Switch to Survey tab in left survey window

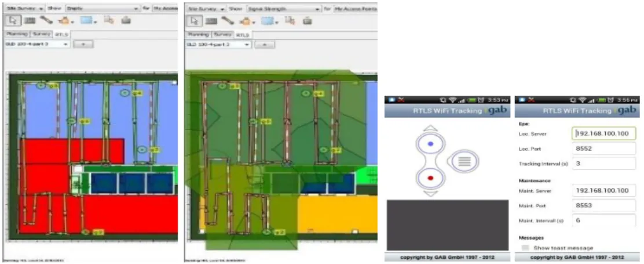point(41,34)
